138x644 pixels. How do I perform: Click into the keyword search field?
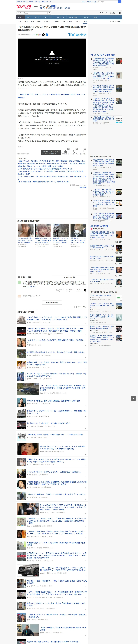(32, 13)
